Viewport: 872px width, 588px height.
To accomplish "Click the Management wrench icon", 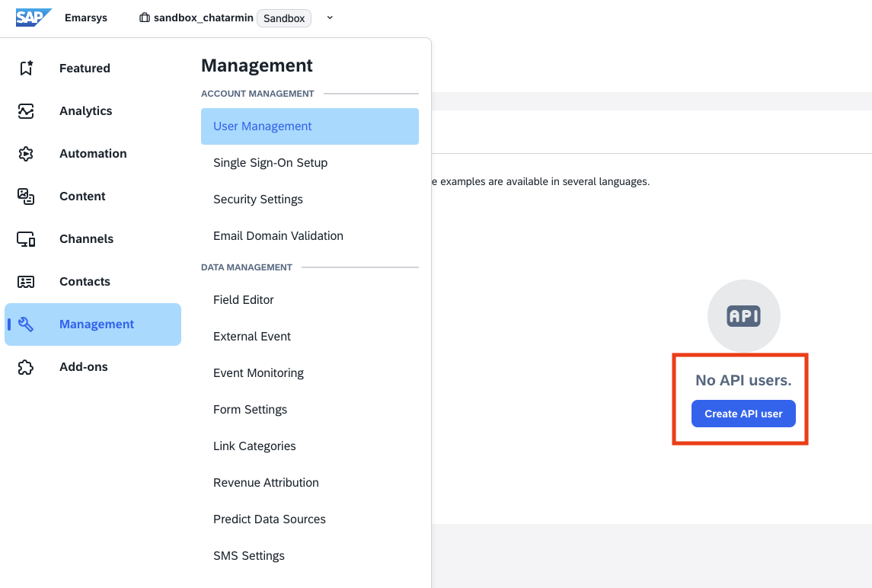I will pyautogui.click(x=26, y=324).
